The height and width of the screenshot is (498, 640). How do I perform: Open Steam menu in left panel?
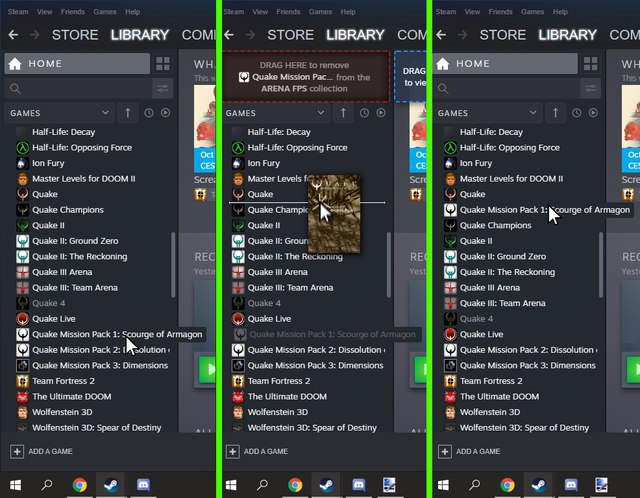(18, 12)
